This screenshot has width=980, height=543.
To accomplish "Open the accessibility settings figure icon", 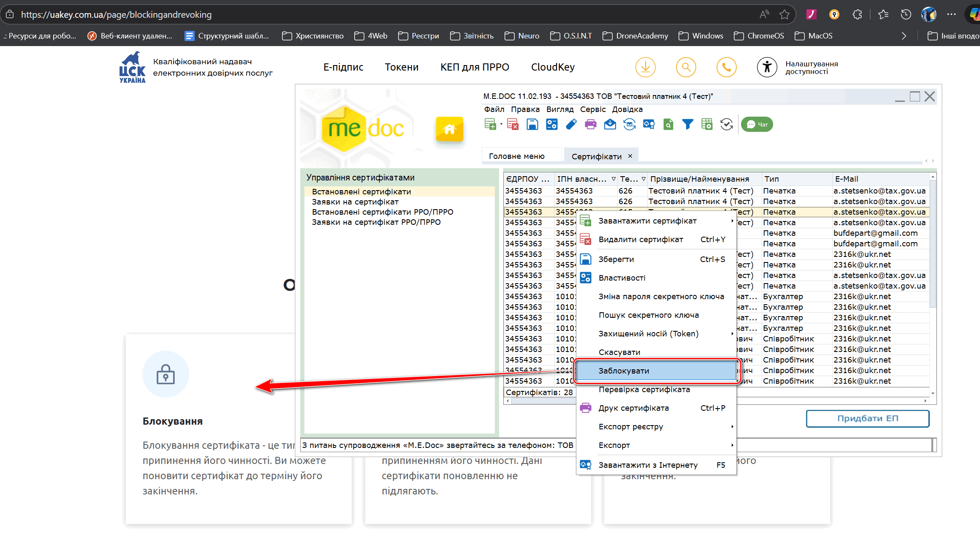I will pos(767,67).
